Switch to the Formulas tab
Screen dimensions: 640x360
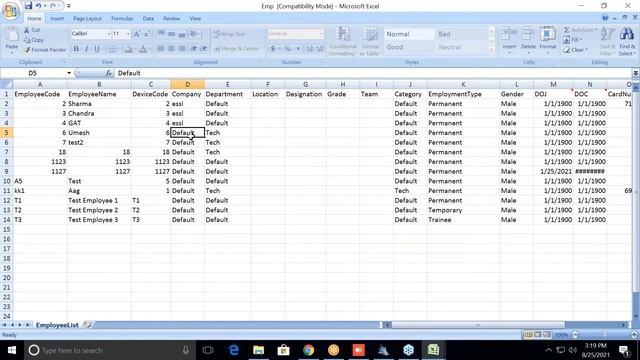(x=122, y=19)
